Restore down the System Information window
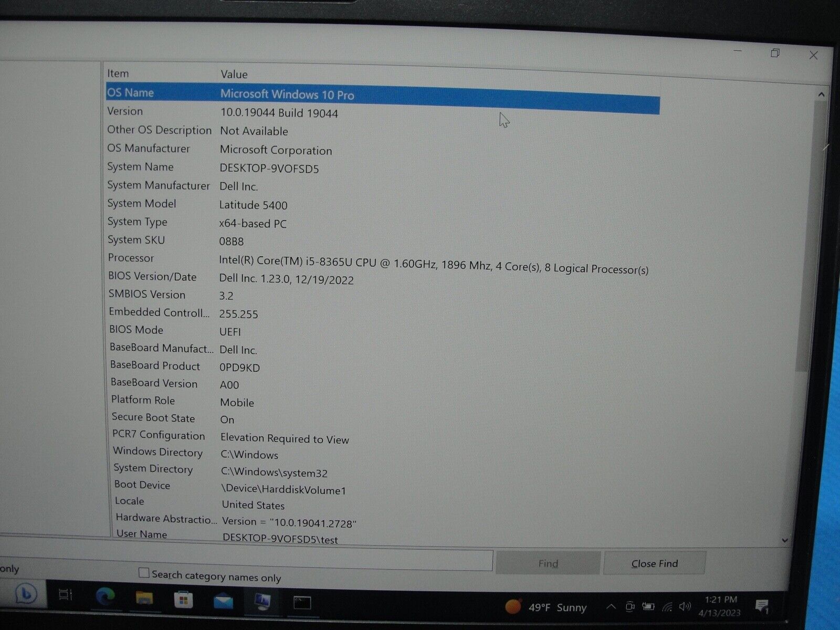Viewport: 840px width, 630px height. (775, 53)
